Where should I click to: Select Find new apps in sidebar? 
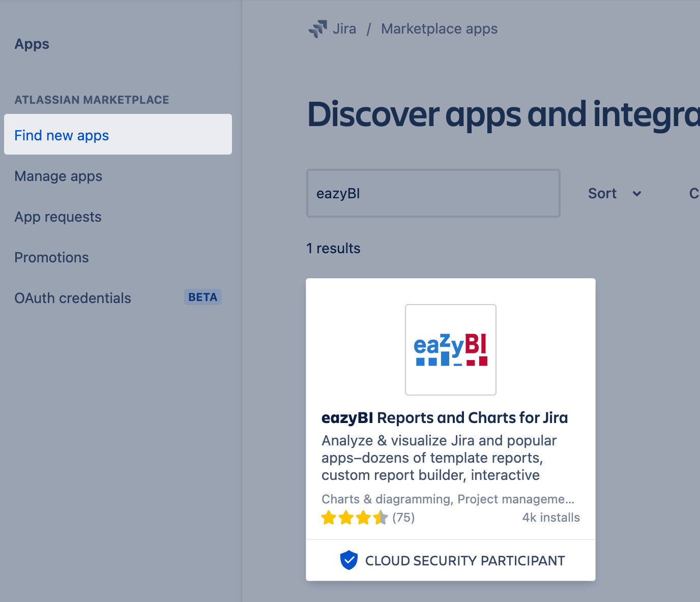(x=62, y=136)
